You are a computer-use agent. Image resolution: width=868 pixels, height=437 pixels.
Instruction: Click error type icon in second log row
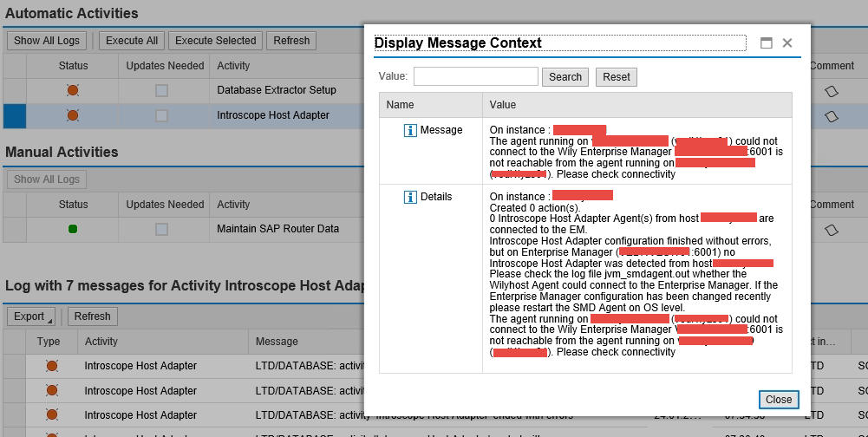coord(52,390)
